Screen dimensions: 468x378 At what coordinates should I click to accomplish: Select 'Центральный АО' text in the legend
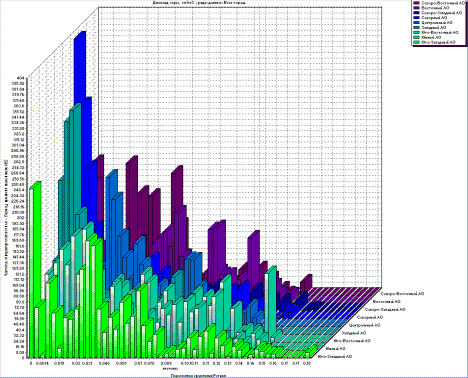pos(437,22)
